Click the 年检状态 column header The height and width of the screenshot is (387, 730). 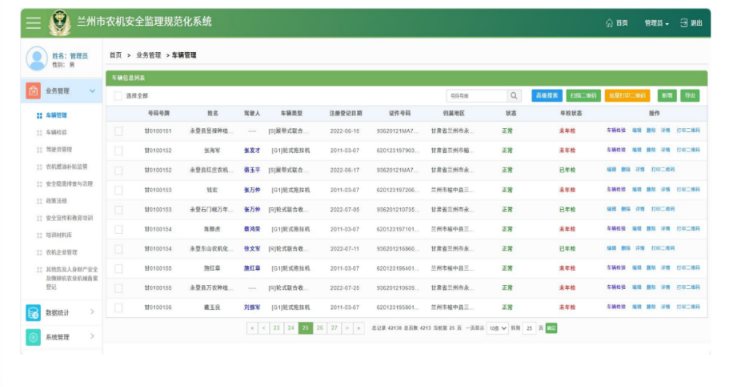pyautogui.click(x=571, y=113)
